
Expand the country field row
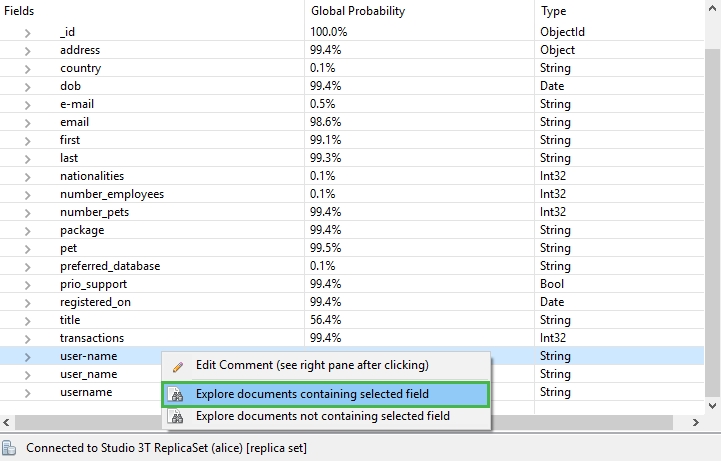coord(28,69)
